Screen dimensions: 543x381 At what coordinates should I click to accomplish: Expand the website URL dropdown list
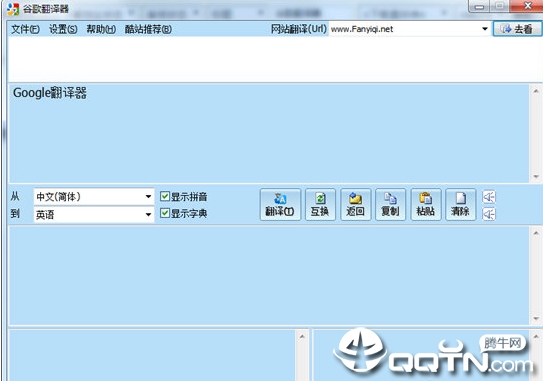coord(485,29)
